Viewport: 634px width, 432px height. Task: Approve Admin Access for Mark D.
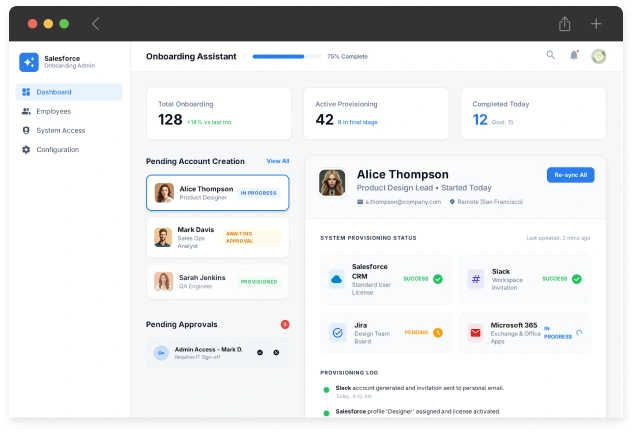pyautogui.click(x=260, y=353)
